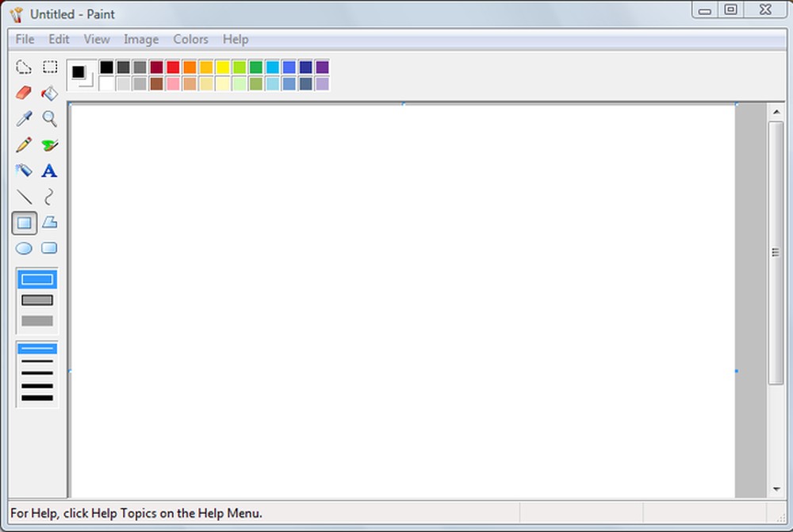Select the Airbrush tool
This screenshot has height=532, width=793.
click(24, 170)
